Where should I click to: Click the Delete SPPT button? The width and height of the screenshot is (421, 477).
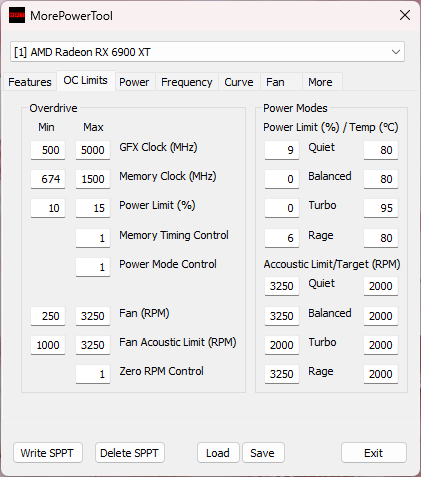130,453
